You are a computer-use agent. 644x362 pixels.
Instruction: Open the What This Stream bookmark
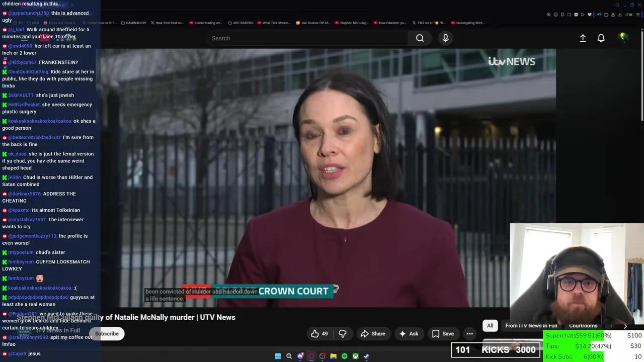coord(274,23)
